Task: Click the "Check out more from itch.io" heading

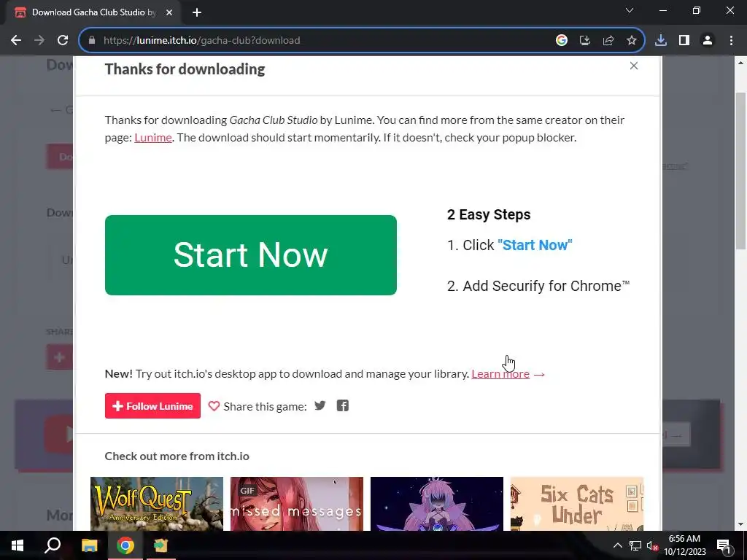Action: coord(177,456)
